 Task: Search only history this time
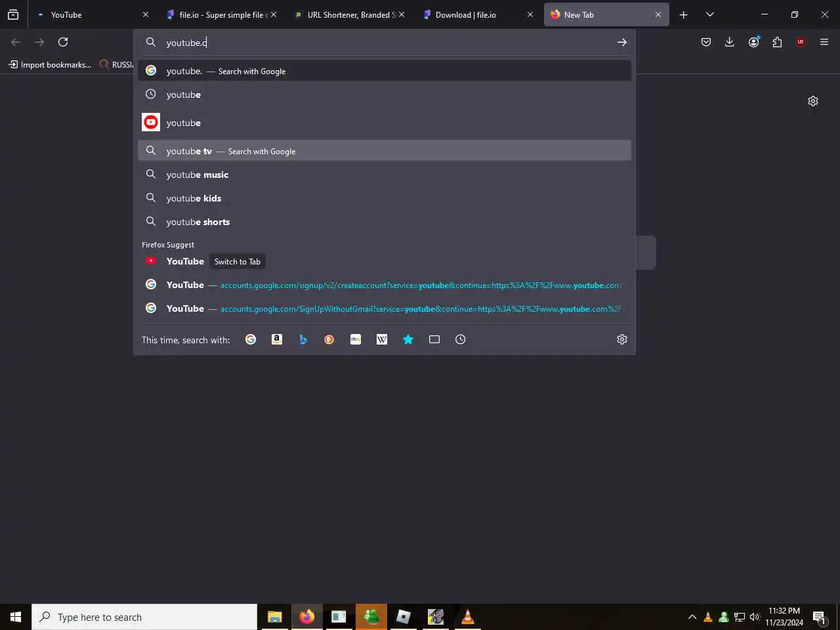(461, 339)
